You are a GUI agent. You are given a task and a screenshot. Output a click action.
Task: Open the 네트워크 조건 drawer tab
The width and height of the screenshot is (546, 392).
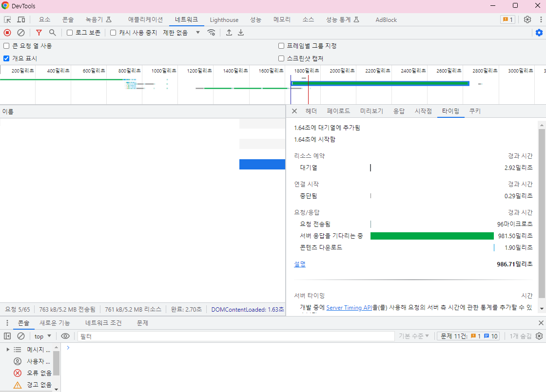click(x=103, y=323)
